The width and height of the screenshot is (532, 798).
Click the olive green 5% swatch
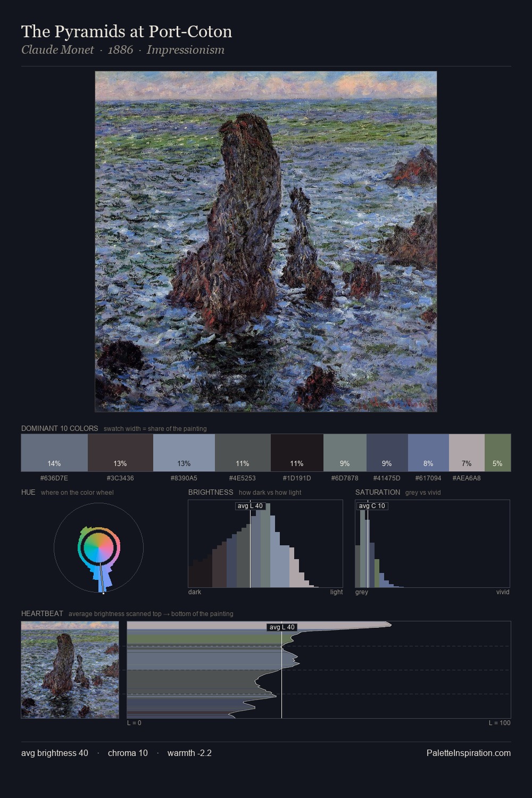(x=497, y=453)
